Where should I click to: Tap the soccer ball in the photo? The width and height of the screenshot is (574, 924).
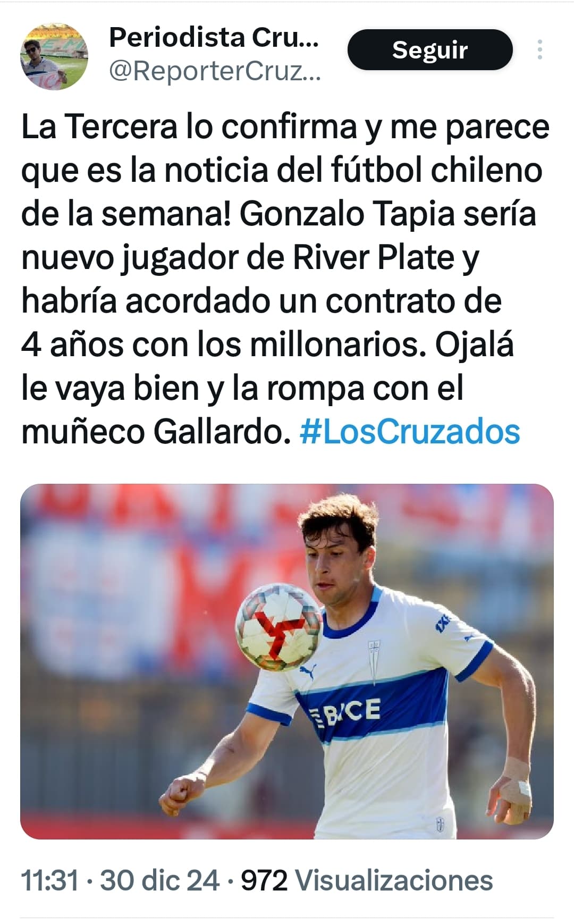click(278, 627)
